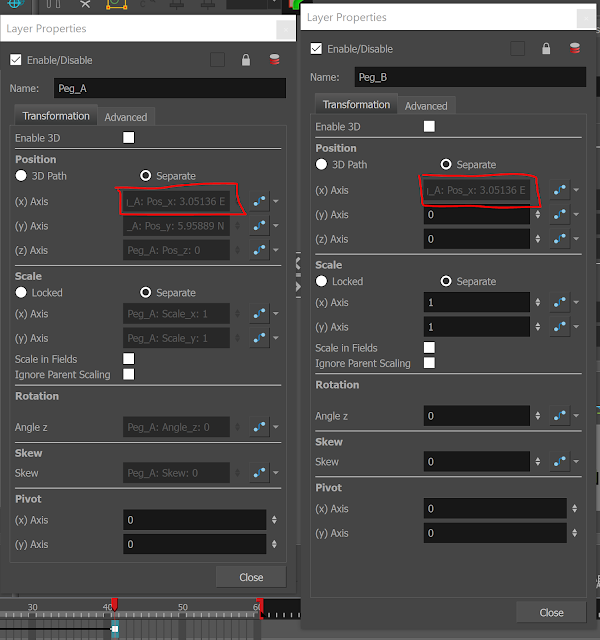
Task: Open Advanced tab in Peg_B panel
Action: [426, 106]
